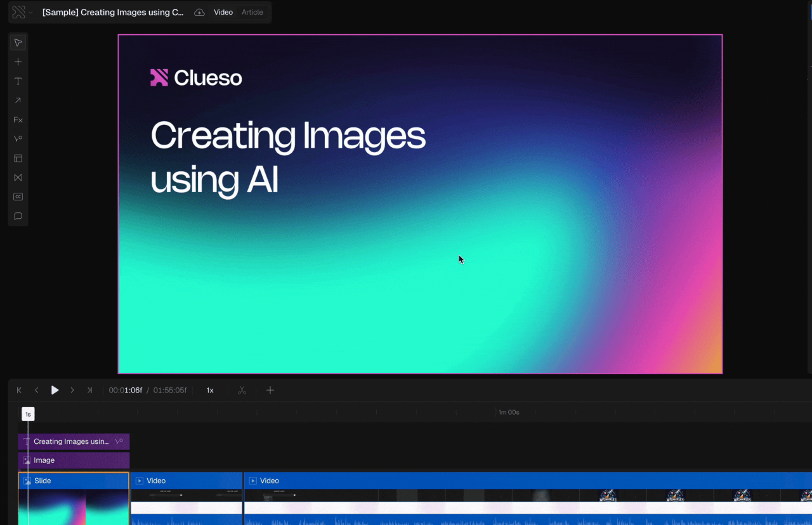Click animation icon on the text clip

[119, 441]
